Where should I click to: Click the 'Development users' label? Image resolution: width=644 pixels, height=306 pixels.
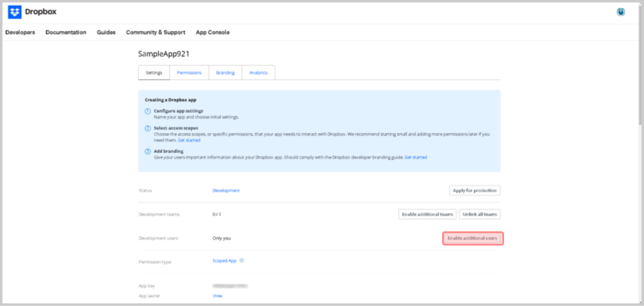point(158,238)
